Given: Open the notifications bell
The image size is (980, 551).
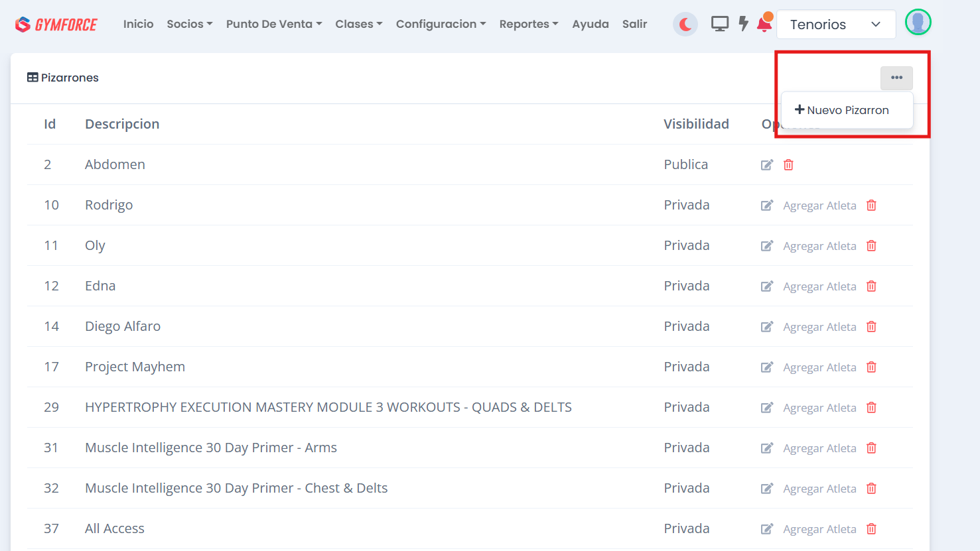Looking at the screenshot, I should [764, 24].
